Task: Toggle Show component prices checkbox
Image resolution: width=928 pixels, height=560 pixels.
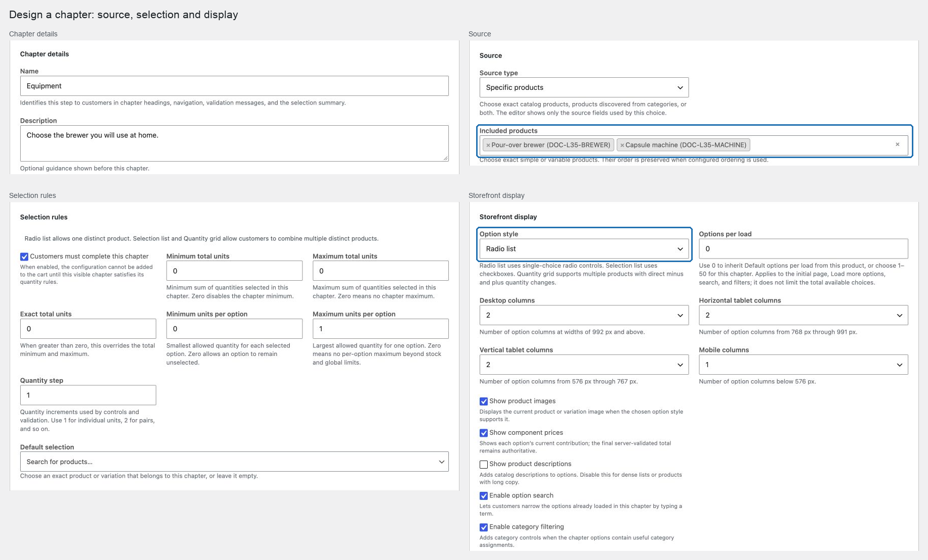Action: 484,433
